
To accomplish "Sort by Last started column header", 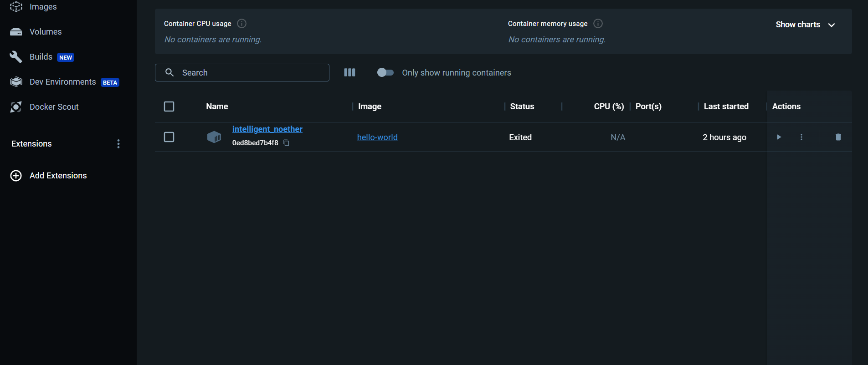I will pos(726,106).
